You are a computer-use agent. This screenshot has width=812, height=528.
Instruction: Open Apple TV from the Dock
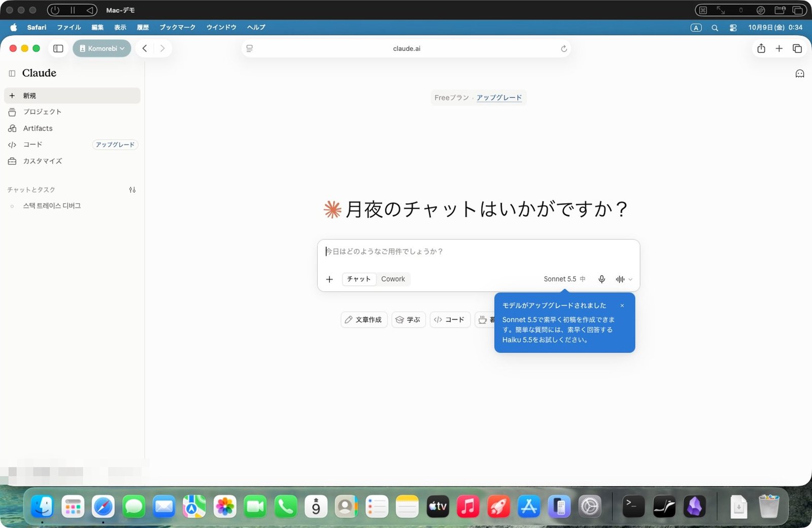tap(438, 506)
